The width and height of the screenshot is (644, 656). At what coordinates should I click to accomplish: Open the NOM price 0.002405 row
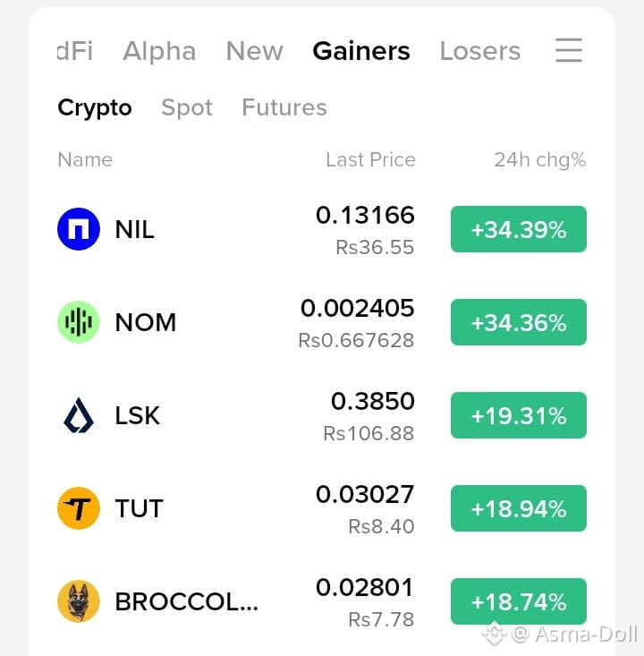tap(322, 322)
